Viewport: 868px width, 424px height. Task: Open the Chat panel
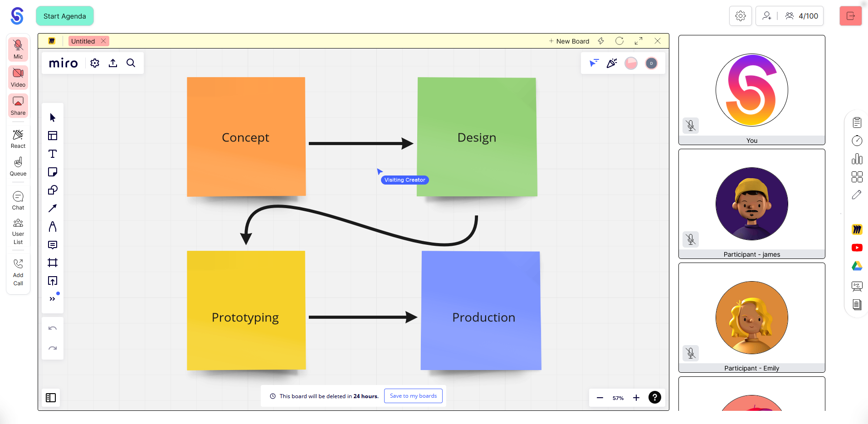point(18,200)
